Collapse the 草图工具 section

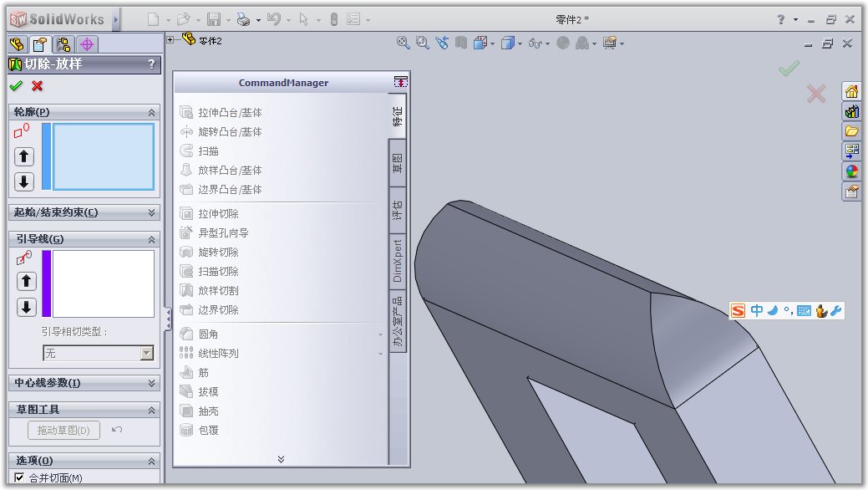coord(152,411)
